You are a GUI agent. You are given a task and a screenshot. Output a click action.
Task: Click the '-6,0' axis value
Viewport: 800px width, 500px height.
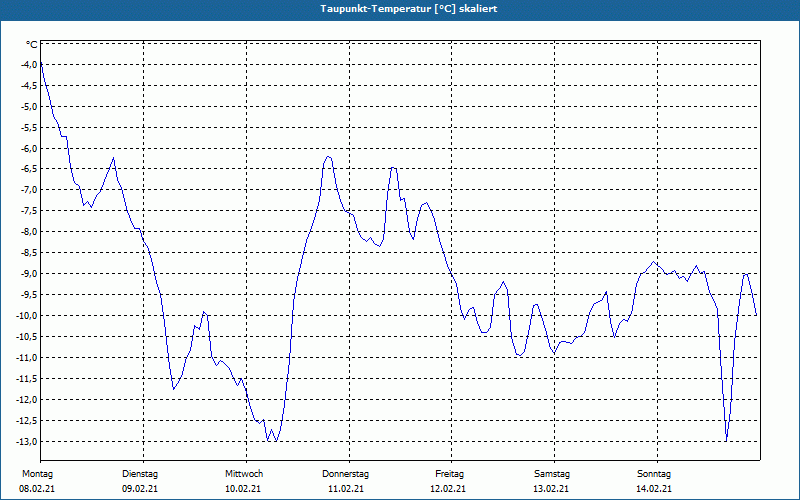(29, 148)
